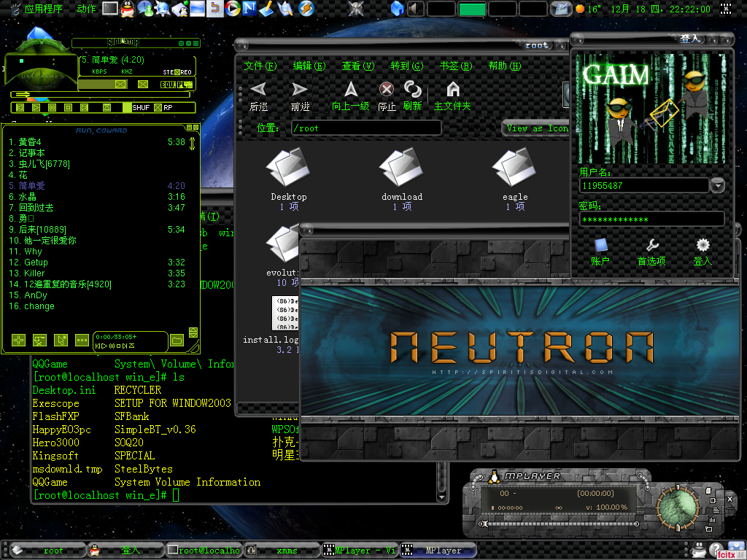This screenshot has width=747, height=560.
Task: Select the download folder
Action: [402, 179]
